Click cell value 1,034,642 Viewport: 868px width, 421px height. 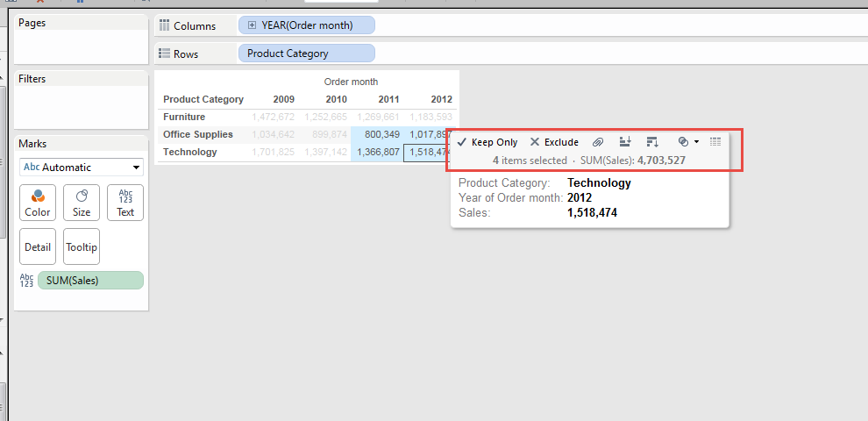tap(273, 134)
